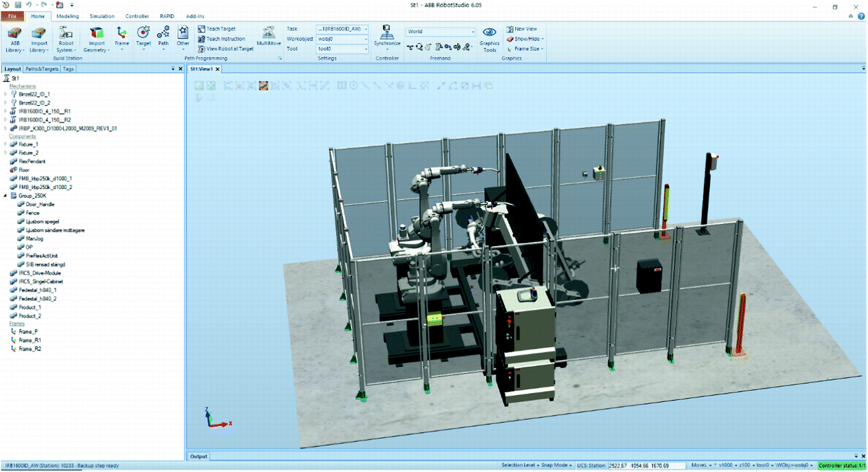
Task: Select Frame_R1 in the Frames list
Action: pos(26,340)
